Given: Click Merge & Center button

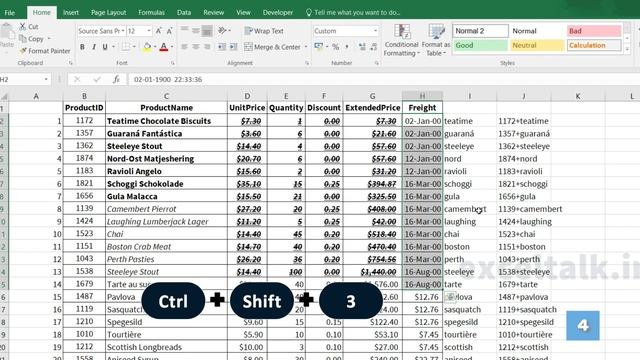Looking at the screenshot, I should pyautogui.click(x=272, y=47).
